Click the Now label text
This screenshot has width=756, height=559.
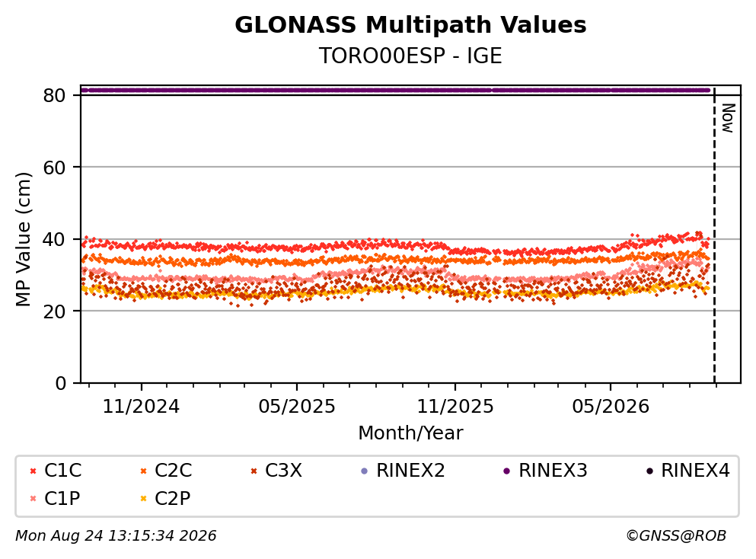(728, 118)
